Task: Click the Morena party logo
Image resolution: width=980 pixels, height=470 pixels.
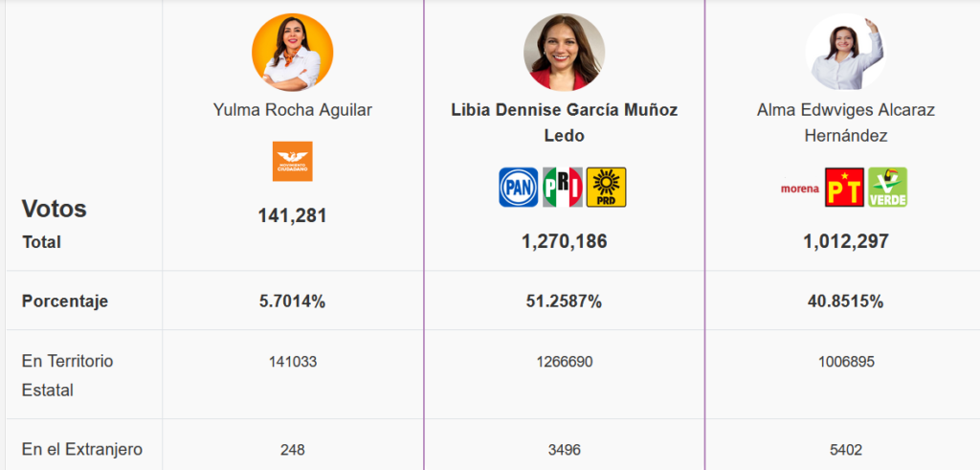Action: tap(800, 189)
